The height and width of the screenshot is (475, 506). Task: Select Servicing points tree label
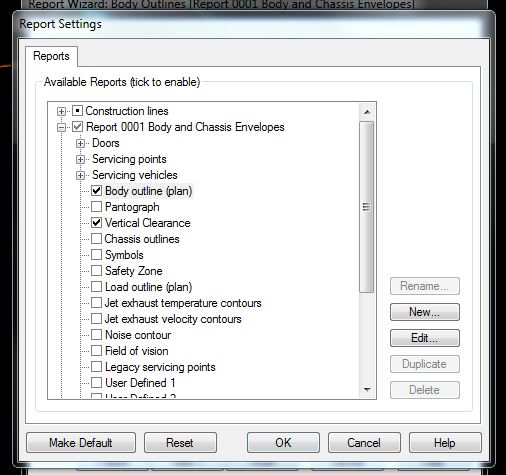pos(129,159)
